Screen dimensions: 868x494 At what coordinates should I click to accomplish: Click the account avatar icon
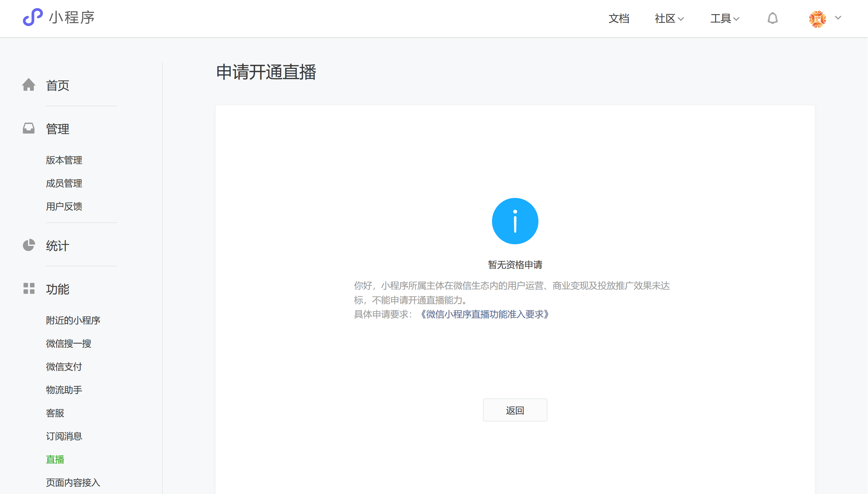[817, 19]
